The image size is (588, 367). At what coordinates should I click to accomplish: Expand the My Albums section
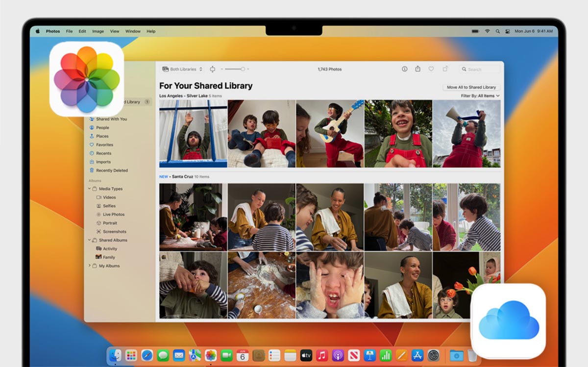(89, 266)
